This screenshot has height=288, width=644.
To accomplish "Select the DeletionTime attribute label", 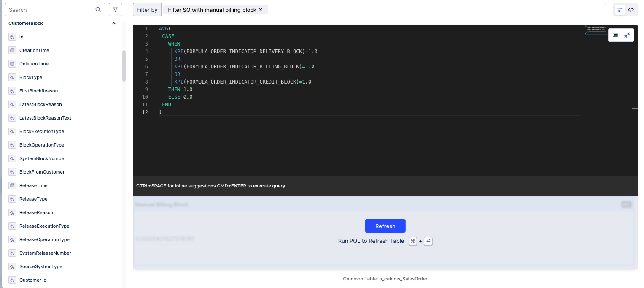I will click(34, 64).
